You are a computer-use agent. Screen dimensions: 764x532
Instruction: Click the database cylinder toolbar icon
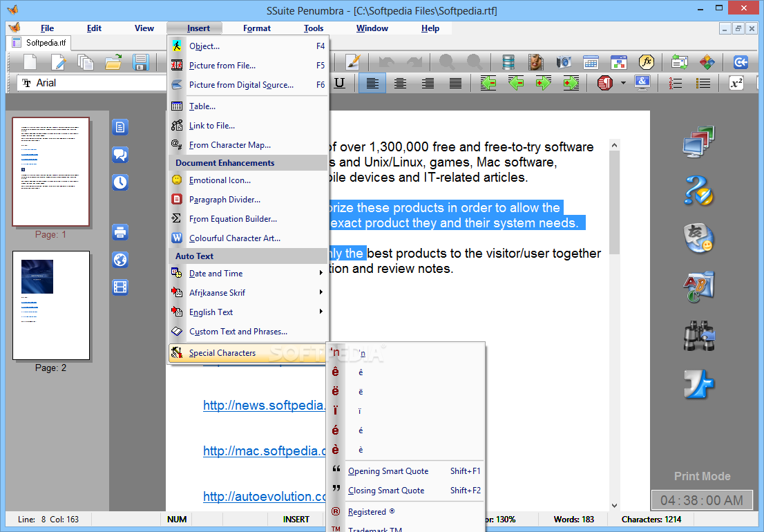[x=508, y=62]
